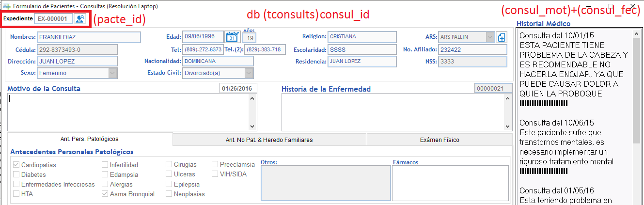Select the Edad date field
Viewport: 644px width, 205px height.
pos(203,37)
